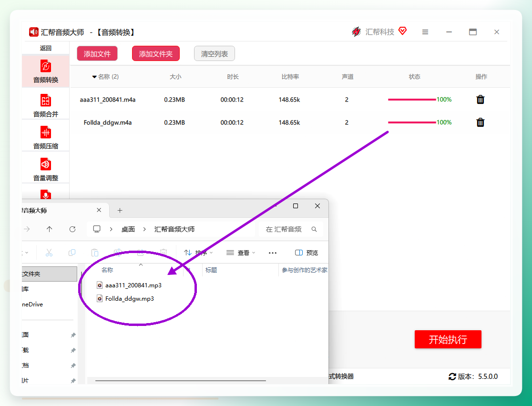Viewport: 532px width, 406px height.
Task: Click the Explorer search box
Action: [291, 229]
